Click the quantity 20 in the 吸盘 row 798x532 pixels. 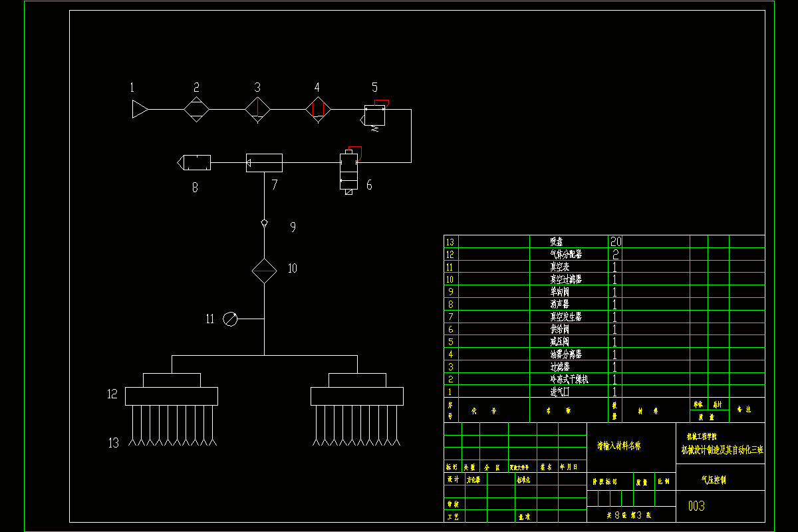pos(616,241)
